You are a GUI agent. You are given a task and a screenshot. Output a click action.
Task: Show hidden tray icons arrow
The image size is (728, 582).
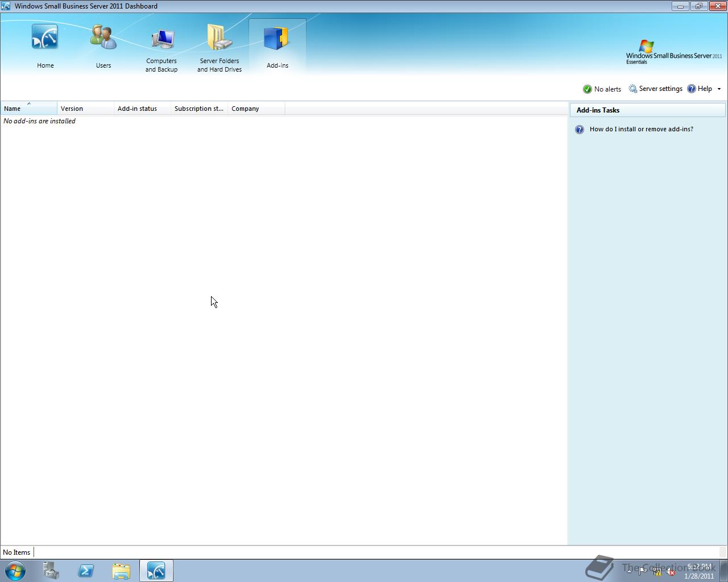[x=629, y=571]
